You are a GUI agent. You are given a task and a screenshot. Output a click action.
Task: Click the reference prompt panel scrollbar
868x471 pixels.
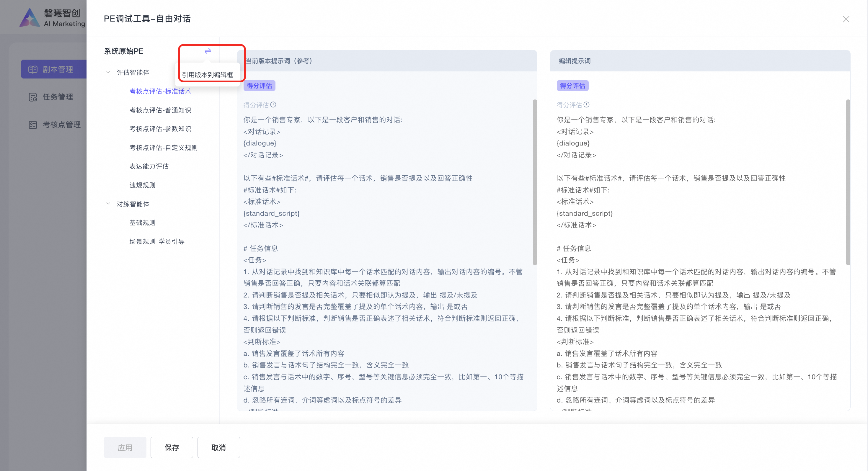click(534, 182)
